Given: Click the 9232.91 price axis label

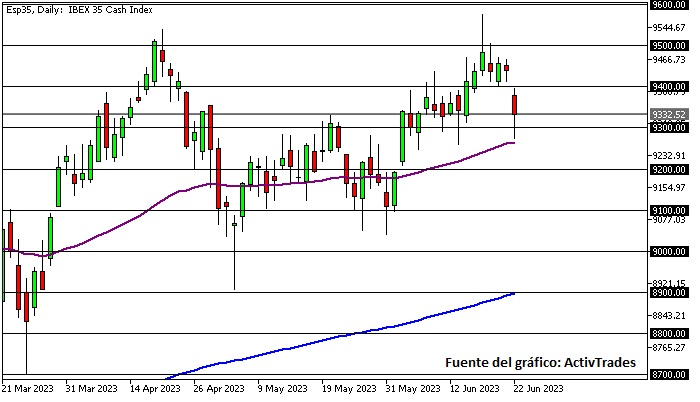Looking at the screenshot, I should point(668,156).
